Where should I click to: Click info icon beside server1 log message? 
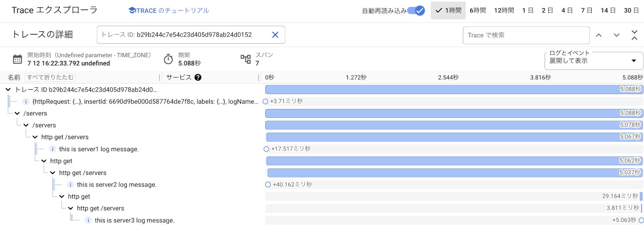(x=52, y=149)
